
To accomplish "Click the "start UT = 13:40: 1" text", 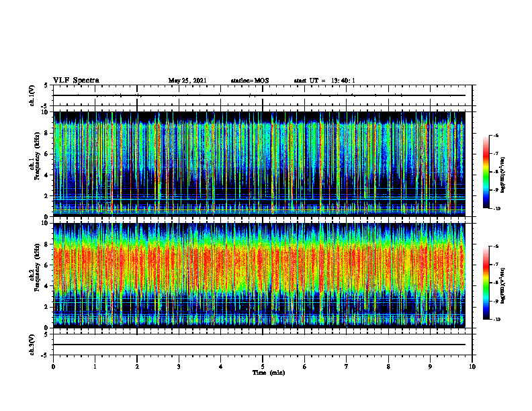I will (x=324, y=81).
